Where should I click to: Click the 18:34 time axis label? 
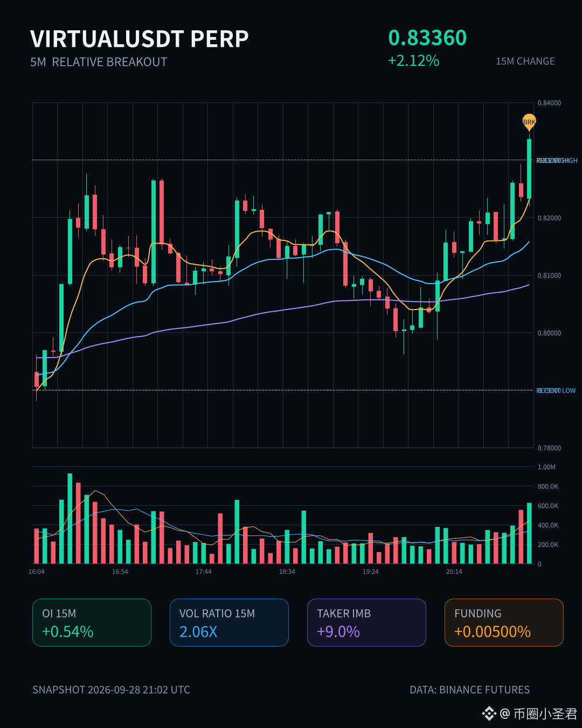coord(287,572)
